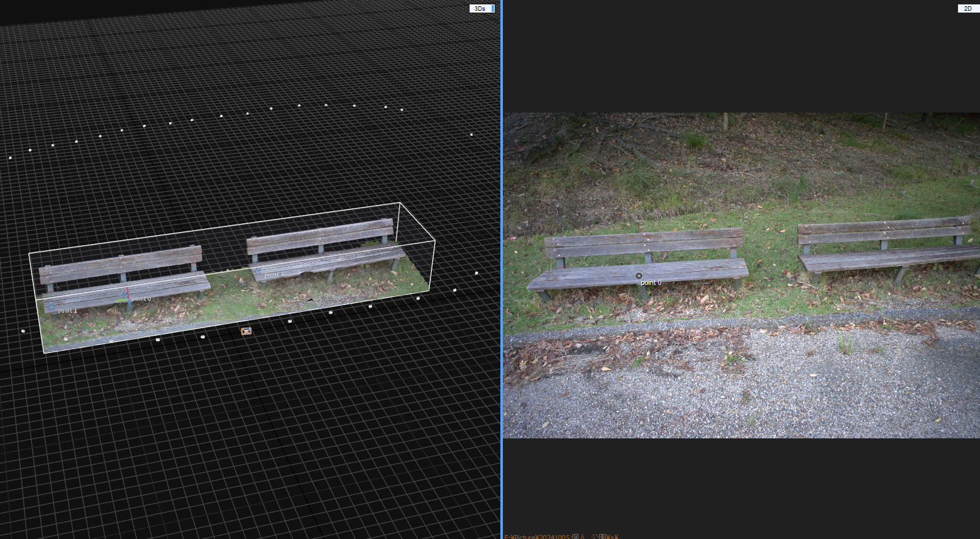Click the 3Ds view label

pos(482,8)
